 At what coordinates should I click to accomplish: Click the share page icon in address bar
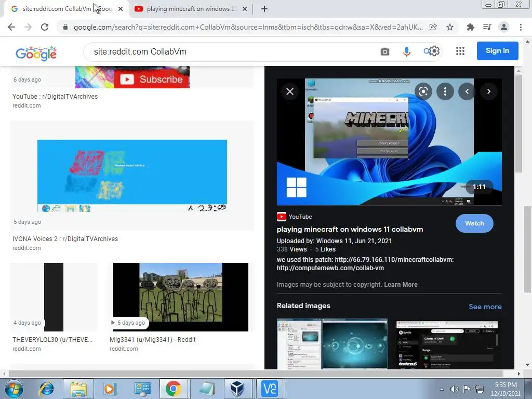[433, 27]
